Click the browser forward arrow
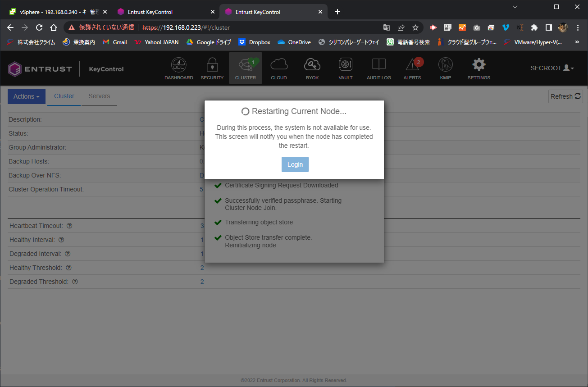The width and height of the screenshot is (588, 387). [x=25, y=27]
